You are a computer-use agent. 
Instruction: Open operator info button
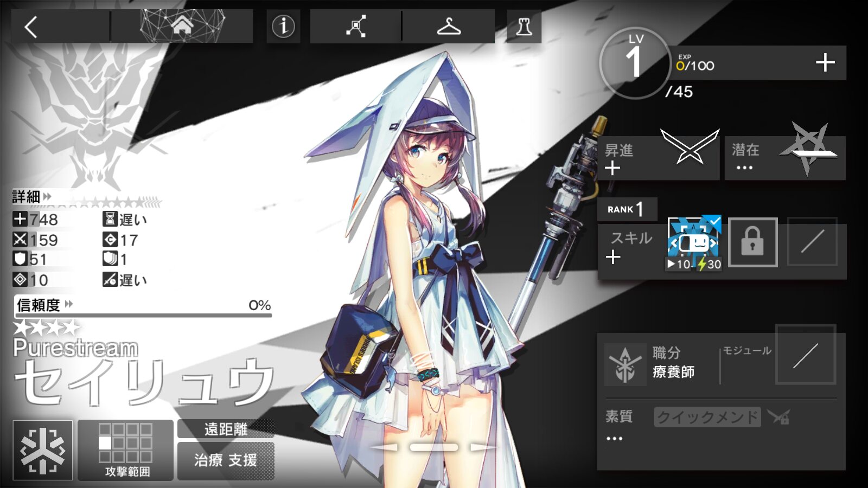pos(283,26)
